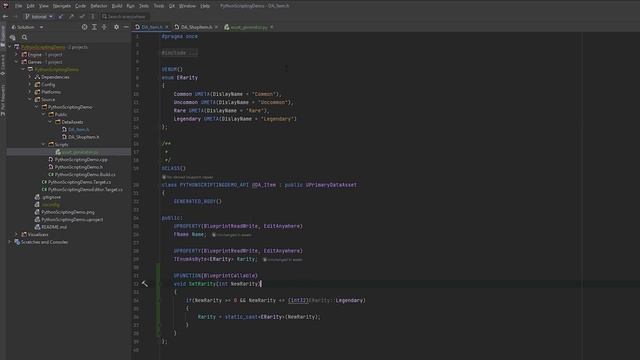Click the magnifier icon in Solution panel
This screenshot has height=360, width=640.
point(24,37)
